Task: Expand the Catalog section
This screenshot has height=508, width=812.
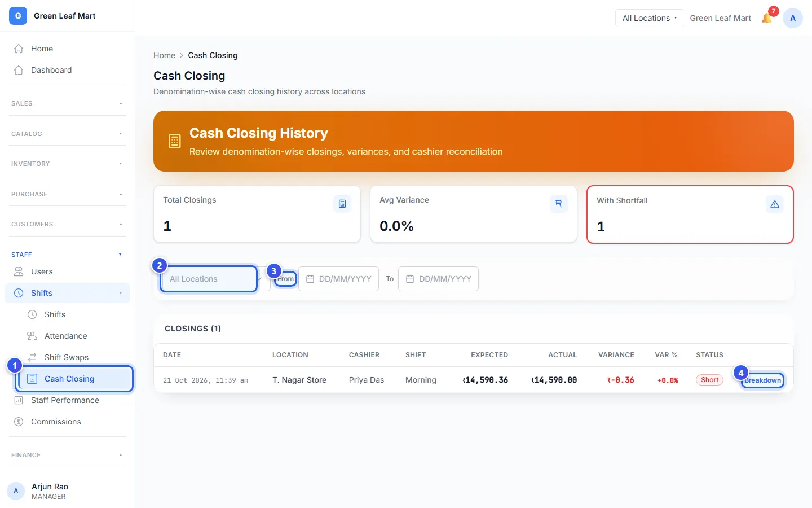Action: [67, 134]
